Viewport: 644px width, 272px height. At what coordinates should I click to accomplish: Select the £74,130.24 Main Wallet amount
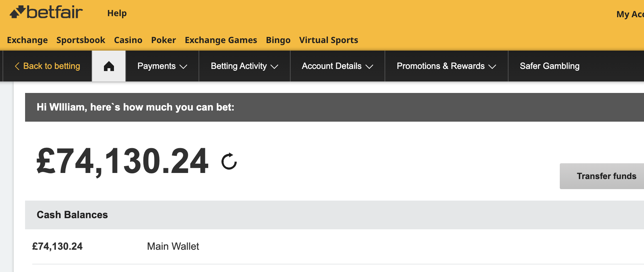(x=57, y=247)
